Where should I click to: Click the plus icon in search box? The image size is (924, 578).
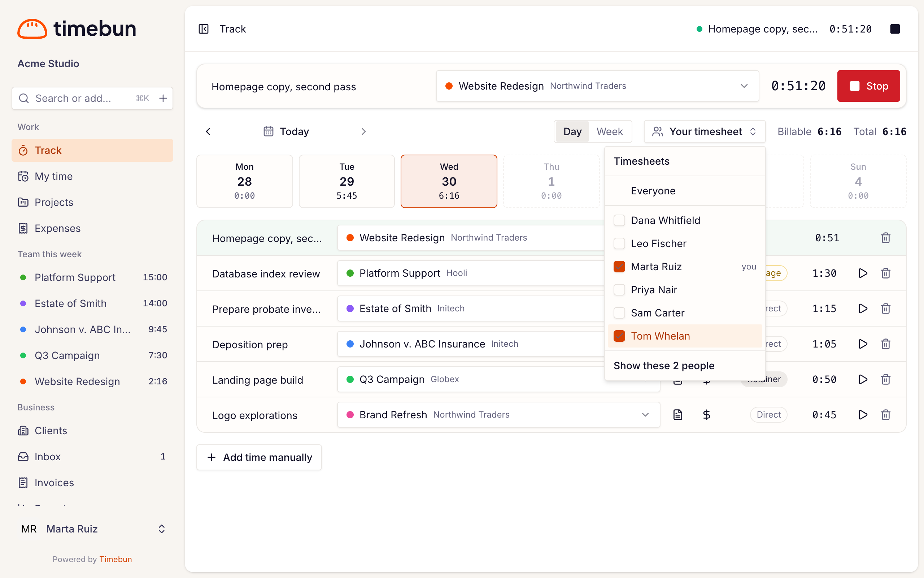pos(163,98)
